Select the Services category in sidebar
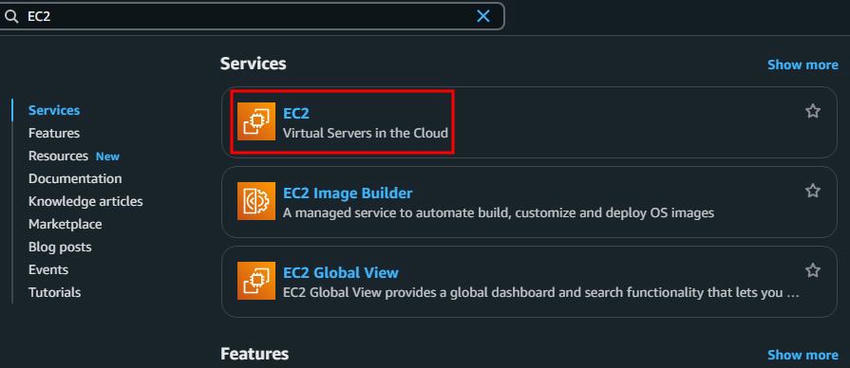Viewport: 850px width, 368px height. click(54, 111)
